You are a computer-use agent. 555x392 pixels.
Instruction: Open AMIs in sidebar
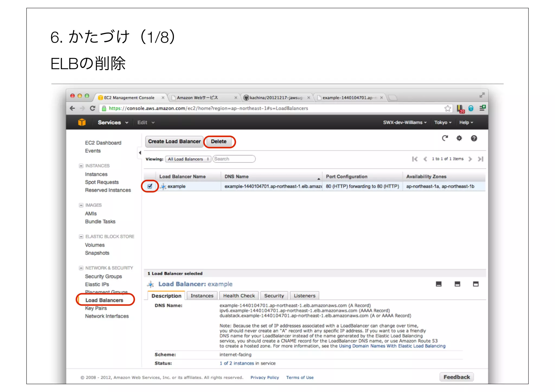click(x=91, y=213)
